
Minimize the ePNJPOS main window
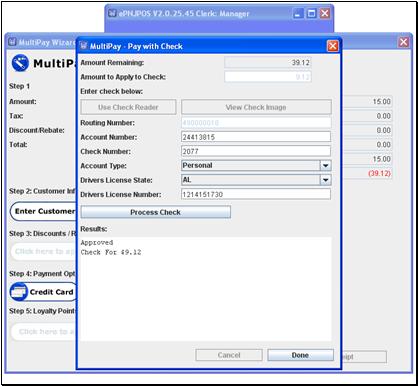point(298,14)
